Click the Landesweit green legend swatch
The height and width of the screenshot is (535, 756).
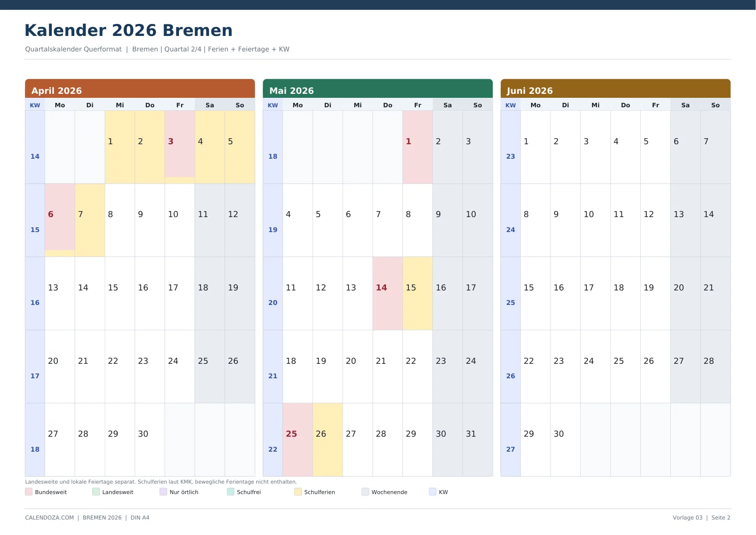tap(96, 492)
